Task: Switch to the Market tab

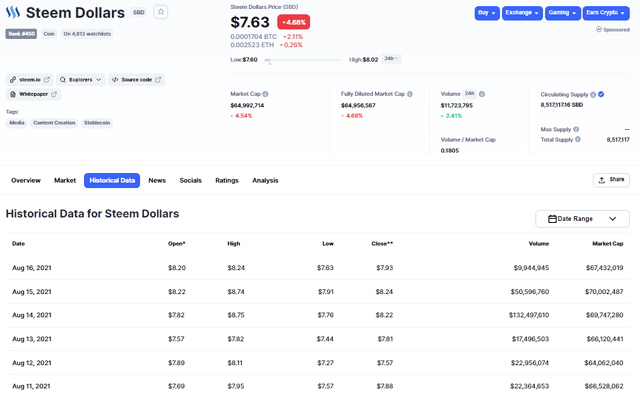Action: [x=65, y=180]
